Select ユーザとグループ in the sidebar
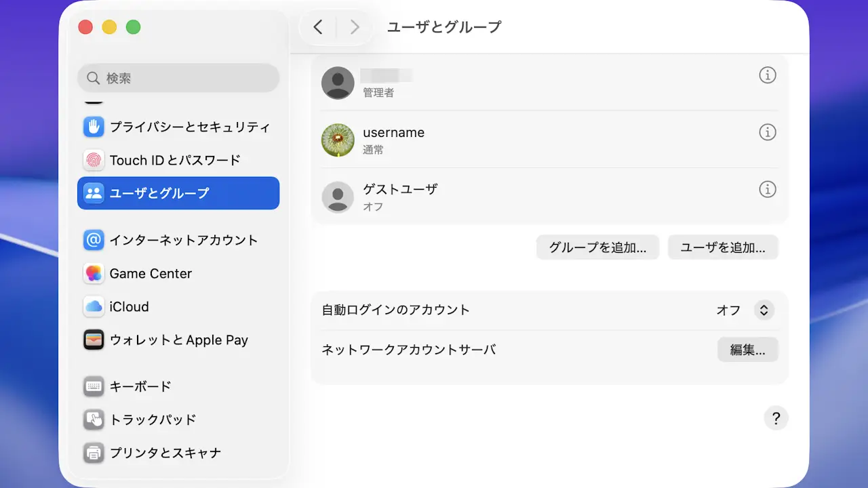Image resolution: width=868 pixels, height=488 pixels. tap(178, 193)
